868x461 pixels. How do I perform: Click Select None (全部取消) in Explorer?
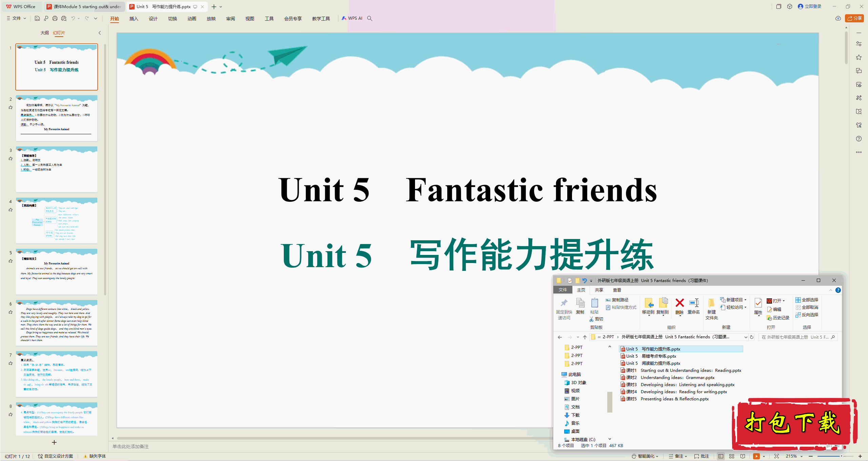tap(807, 307)
